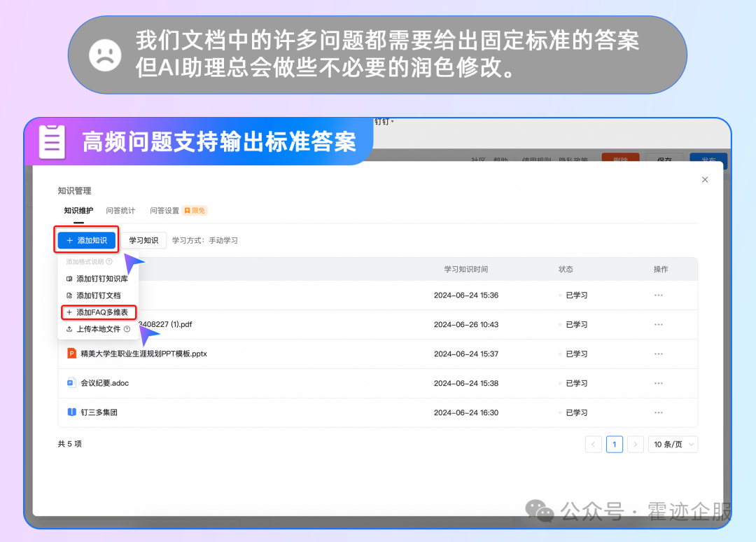Click the book icon beside 钉三多集团

tap(71, 412)
